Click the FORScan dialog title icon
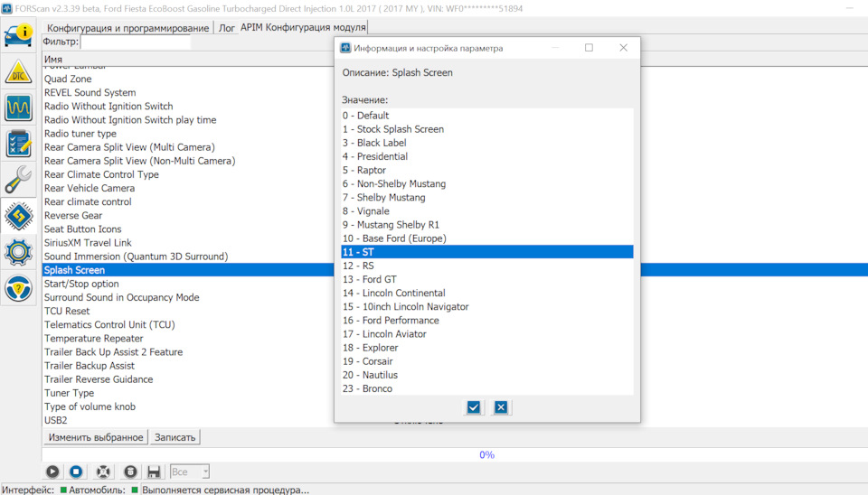Screen dimensions: 868x495 345,48
